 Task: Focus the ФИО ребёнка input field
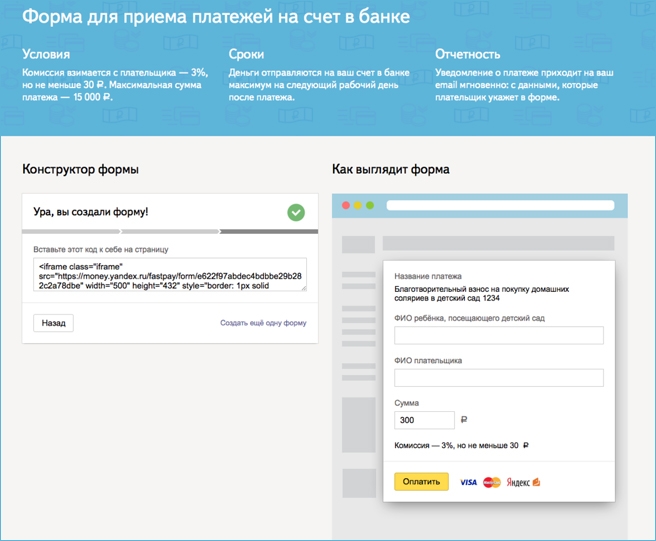[499, 335]
